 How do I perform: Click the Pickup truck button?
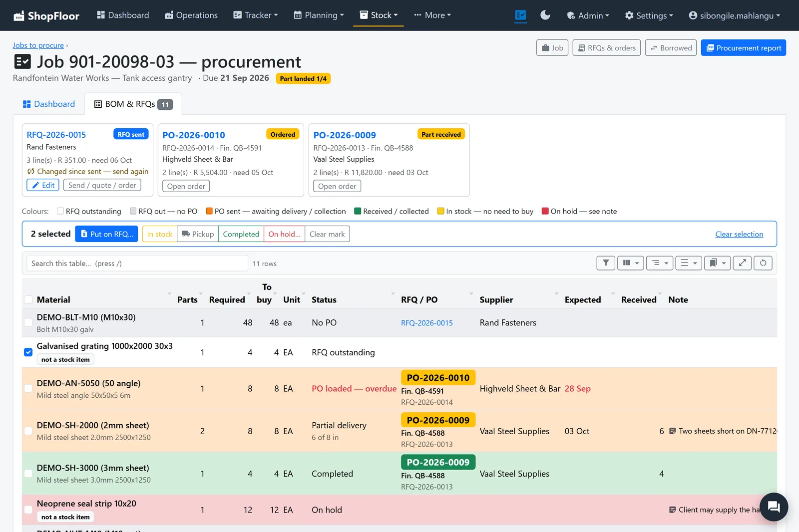[198, 234]
